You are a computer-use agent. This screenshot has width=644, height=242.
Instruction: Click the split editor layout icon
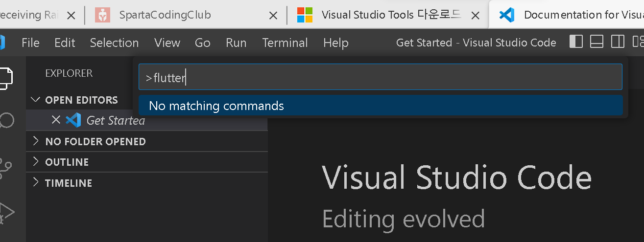click(618, 42)
